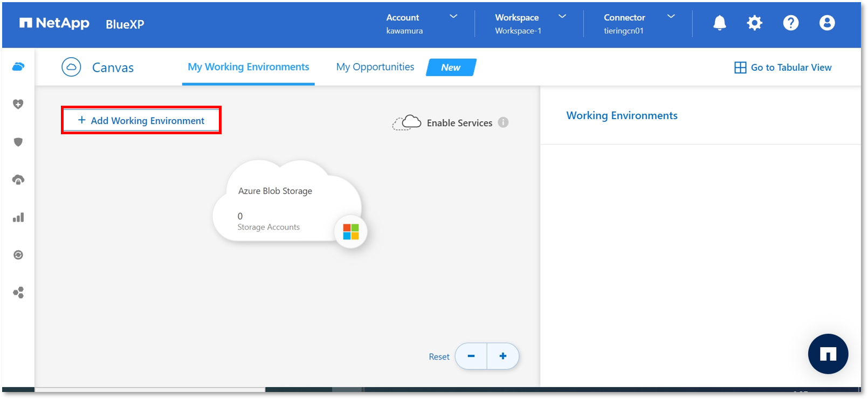Click the Enable Services info icon
The height and width of the screenshot is (399, 868).
[503, 122]
